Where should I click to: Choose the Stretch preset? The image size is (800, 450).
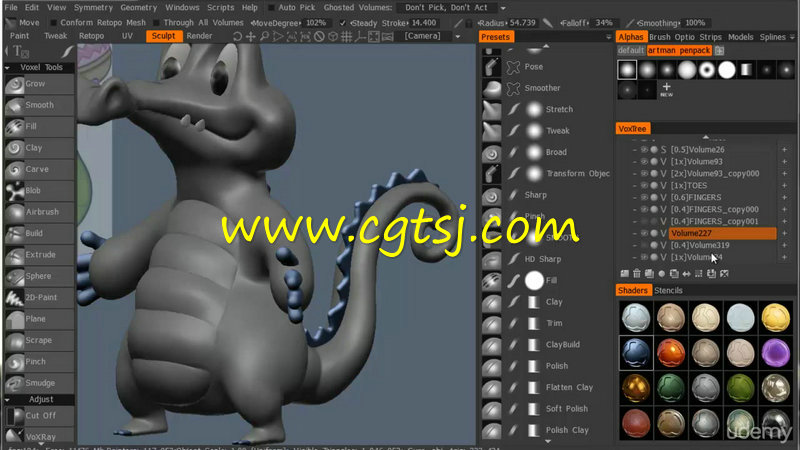[546, 109]
